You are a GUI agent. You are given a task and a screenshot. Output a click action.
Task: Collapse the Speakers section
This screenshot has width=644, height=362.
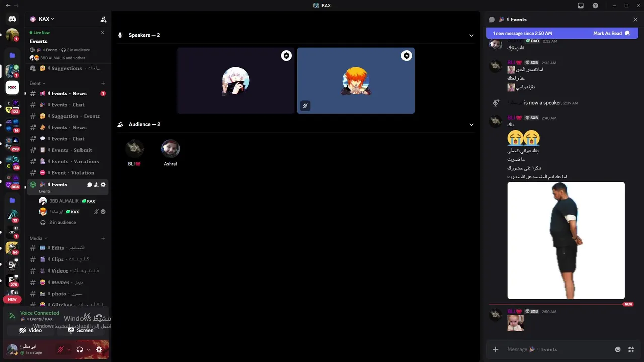pos(471,35)
